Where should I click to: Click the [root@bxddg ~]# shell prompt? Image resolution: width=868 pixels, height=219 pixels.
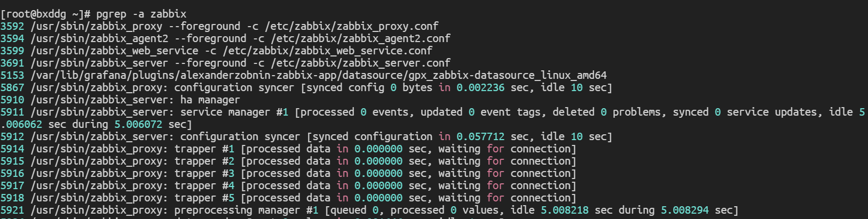45,14
